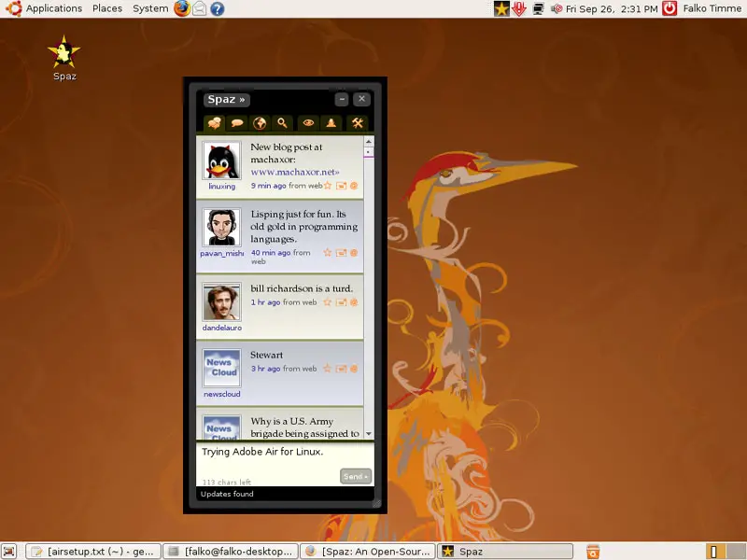
Task: Send direct message to pavan_mishra
Action: coord(341,253)
